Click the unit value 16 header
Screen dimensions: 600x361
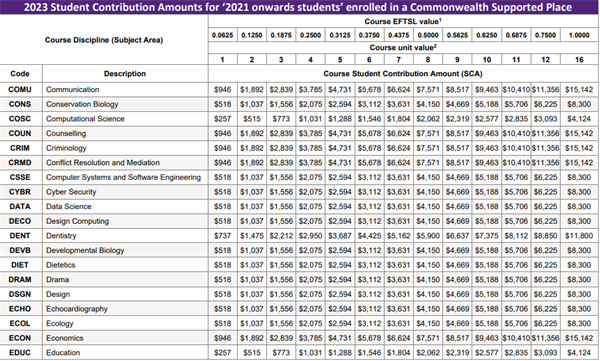(x=579, y=59)
